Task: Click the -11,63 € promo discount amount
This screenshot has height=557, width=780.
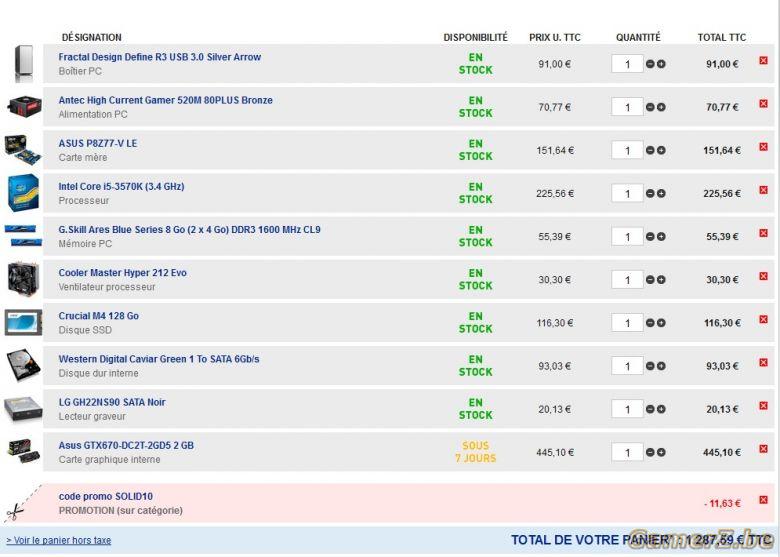Action: coord(722,504)
